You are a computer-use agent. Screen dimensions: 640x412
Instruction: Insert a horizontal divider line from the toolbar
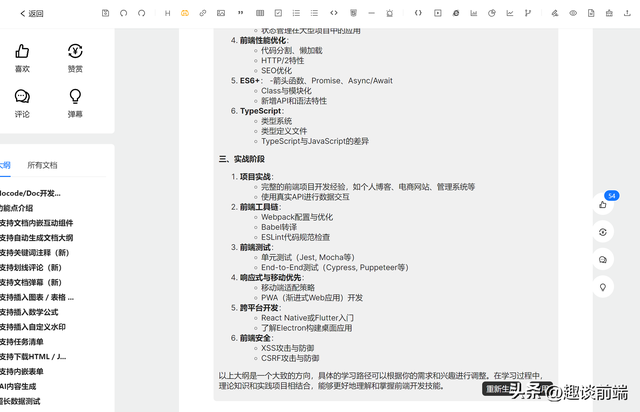click(x=371, y=13)
